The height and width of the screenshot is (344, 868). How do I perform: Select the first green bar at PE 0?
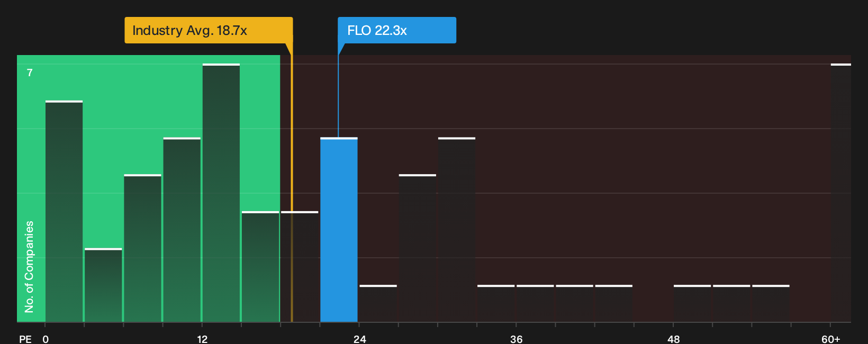click(64, 211)
